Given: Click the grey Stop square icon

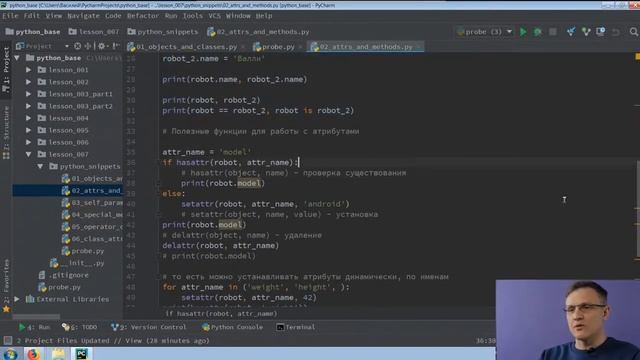Looking at the screenshot, I should [553, 32].
